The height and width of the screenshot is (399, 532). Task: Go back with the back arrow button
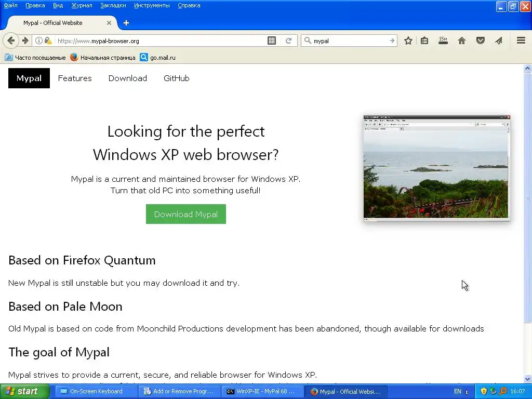(11, 41)
